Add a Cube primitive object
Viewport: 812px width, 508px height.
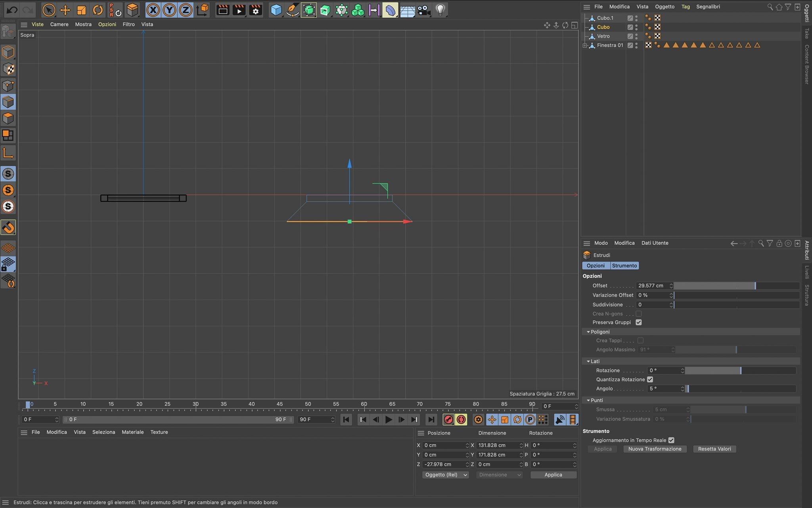[x=276, y=10]
